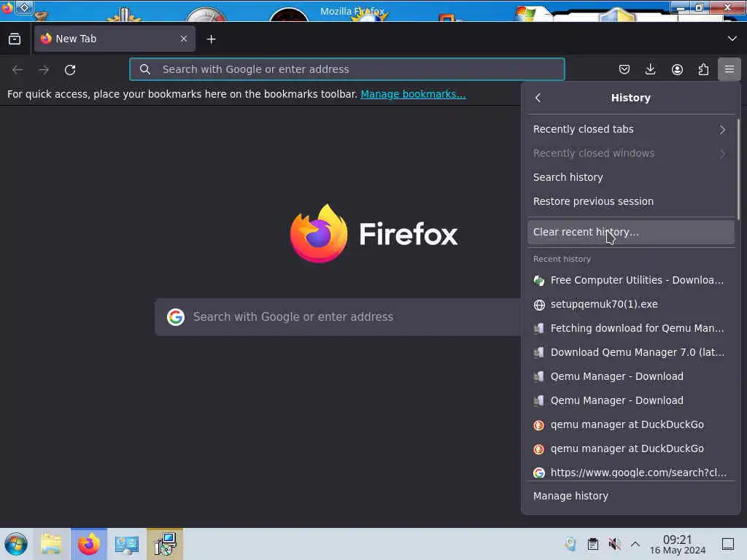
Task: Click the Firefox window title icon
Action: [x=7, y=8]
